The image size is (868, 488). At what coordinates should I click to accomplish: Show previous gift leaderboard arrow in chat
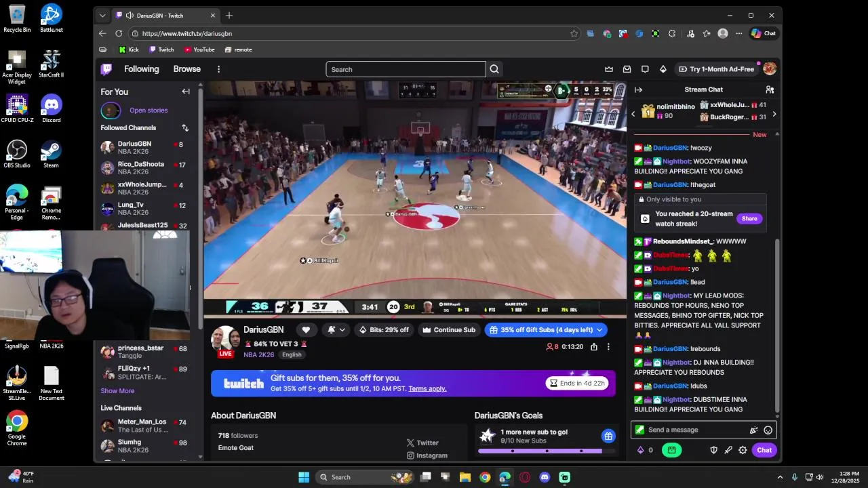(x=633, y=114)
